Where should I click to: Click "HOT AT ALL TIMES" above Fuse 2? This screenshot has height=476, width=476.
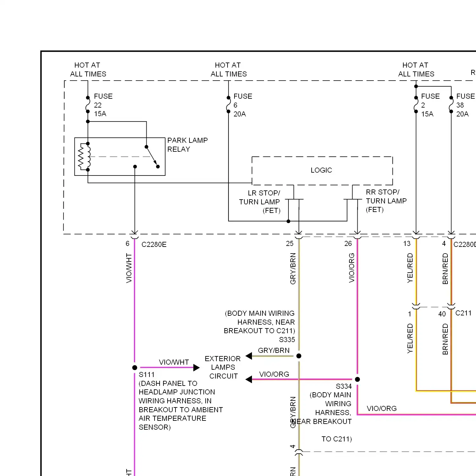click(x=416, y=69)
